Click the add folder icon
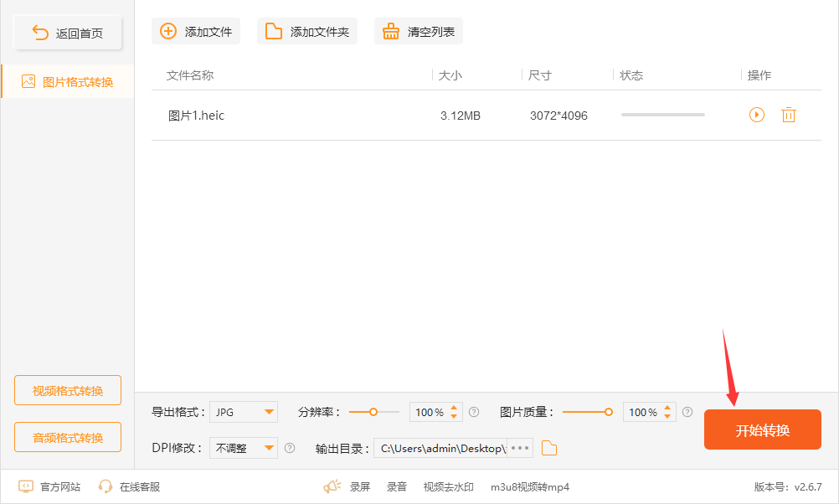The height and width of the screenshot is (504, 839). coord(274,31)
